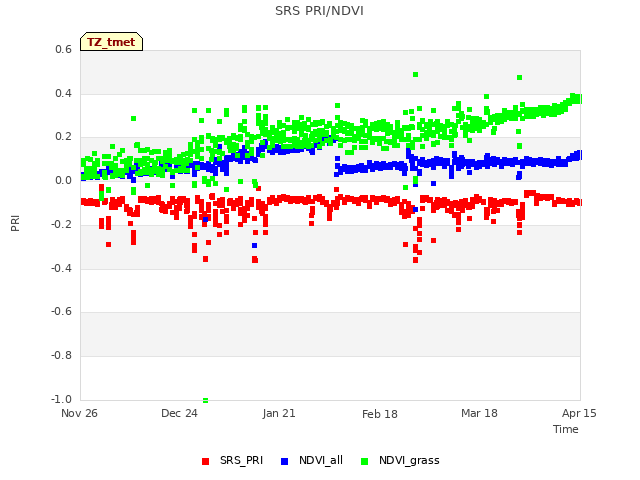Image resolution: width=640 pixels, height=480 pixels.
Task: Click the blue NDVI_all legend swatch
Action: pos(284,461)
